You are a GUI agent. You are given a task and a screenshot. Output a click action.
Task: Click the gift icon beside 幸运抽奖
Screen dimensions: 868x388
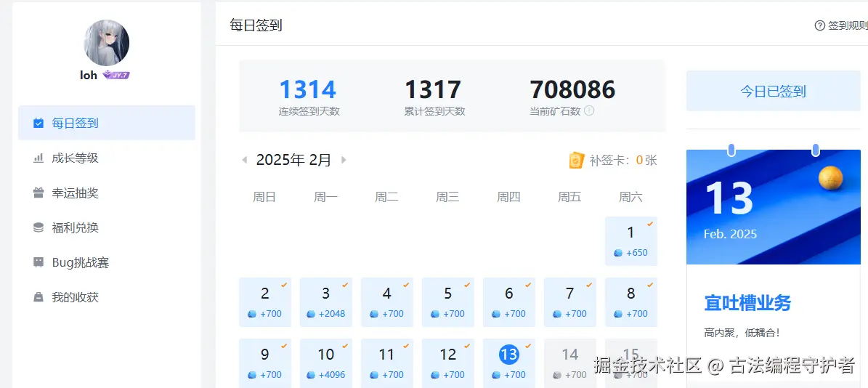pos(38,193)
